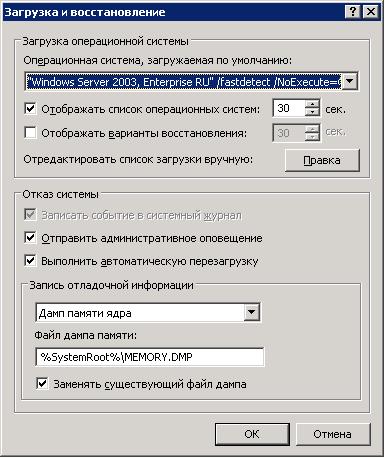Increase OS list timeout with up arrow
The width and height of the screenshot is (385, 458).
tap(312, 104)
